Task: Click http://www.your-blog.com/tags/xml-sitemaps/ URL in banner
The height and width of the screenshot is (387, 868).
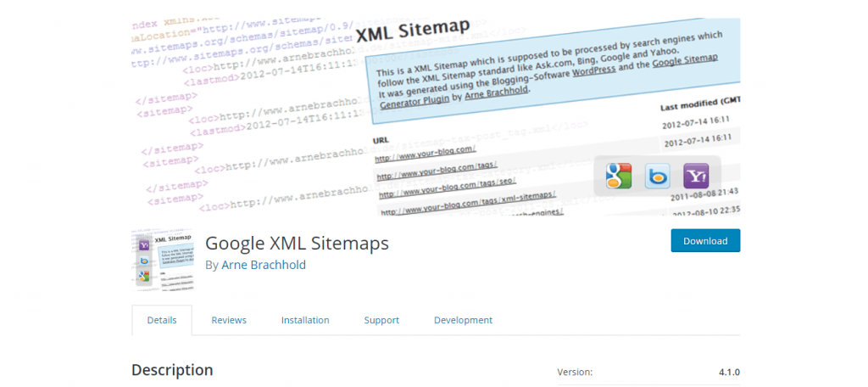Action: tap(468, 204)
